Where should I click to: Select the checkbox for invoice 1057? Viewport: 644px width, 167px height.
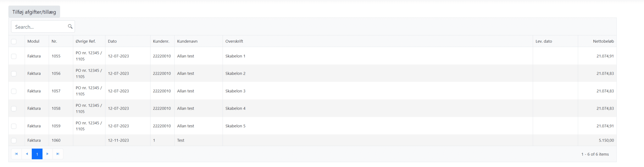pos(14,91)
